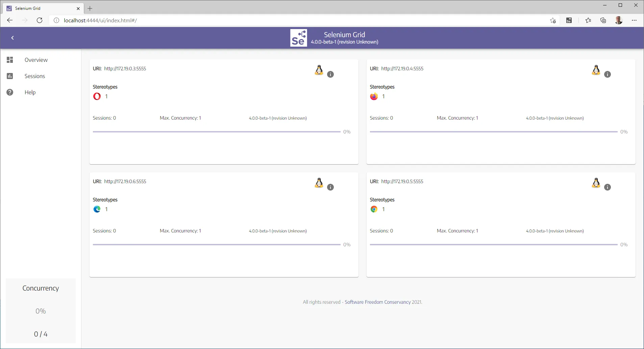
Task: Show info for node 172.19.0.3:5555
Action: tap(330, 74)
